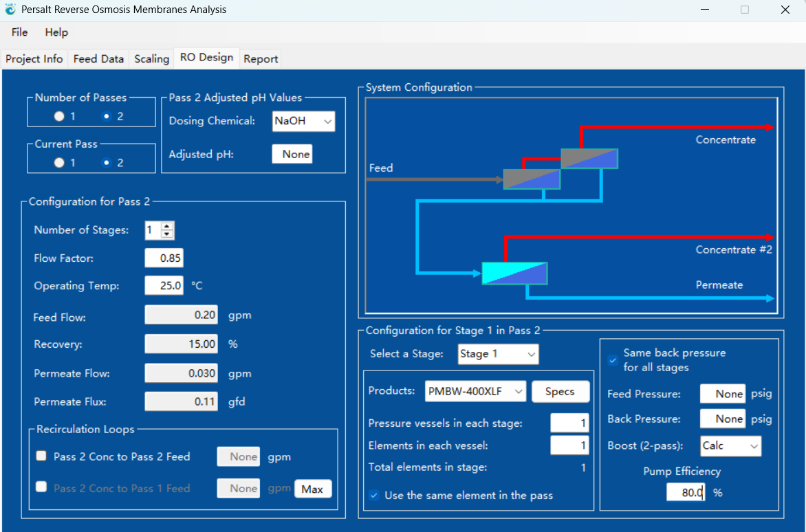The image size is (806, 532).
Task: Click the Pass 2 Conc to Pass 2 Feed gpm field
Action: (239, 456)
